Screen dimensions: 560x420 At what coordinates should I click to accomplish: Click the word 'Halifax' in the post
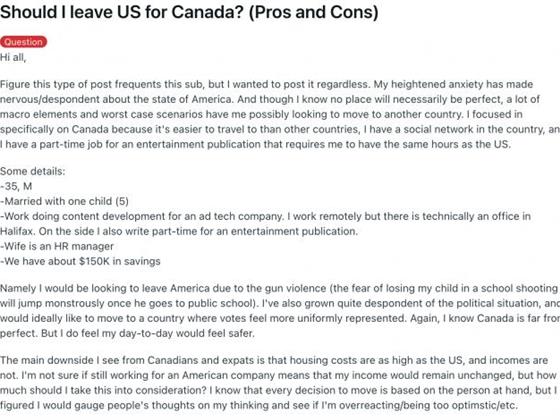(x=16, y=231)
